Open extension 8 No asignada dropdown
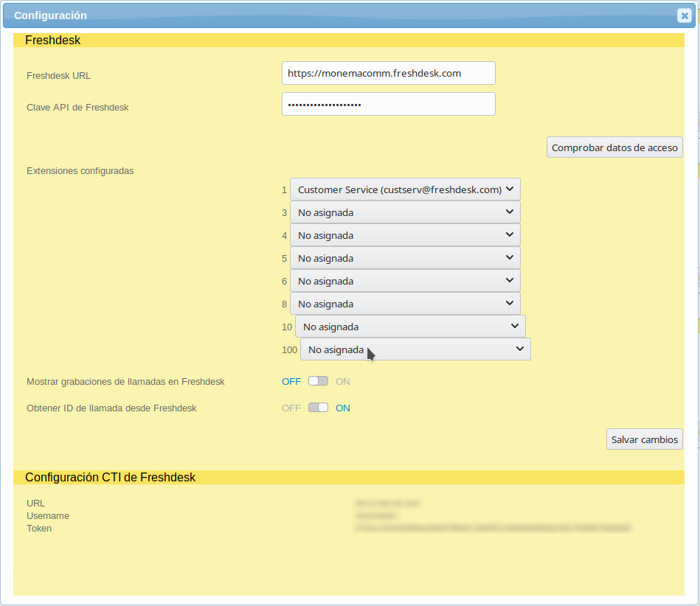Image resolution: width=700 pixels, height=606 pixels. 405,304
